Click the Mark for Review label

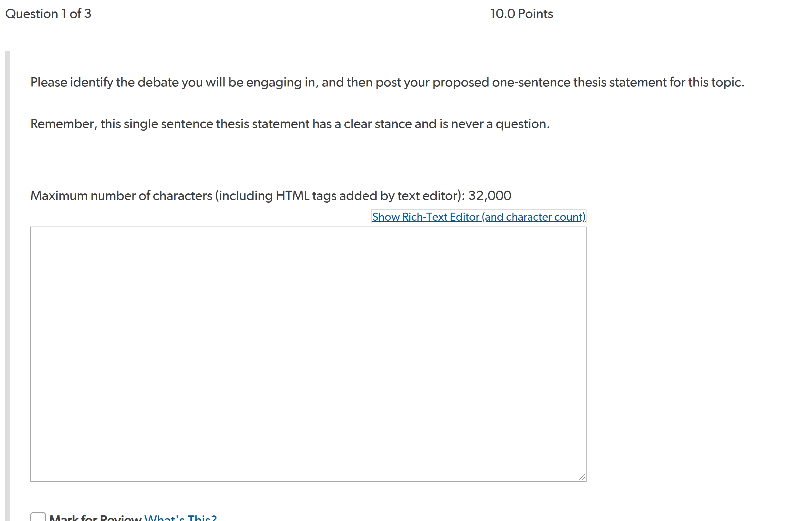[x=95, y=518]
